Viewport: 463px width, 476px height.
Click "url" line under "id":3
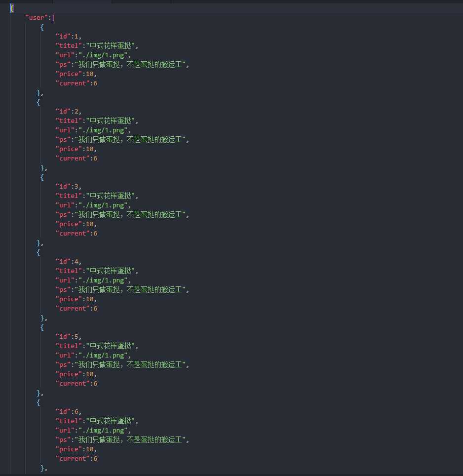point(93,205)
